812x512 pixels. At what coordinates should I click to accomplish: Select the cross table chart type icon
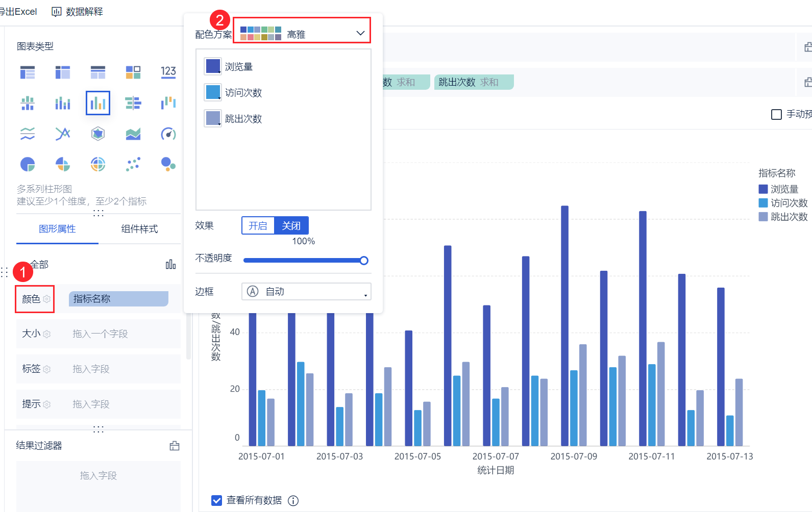63,72
